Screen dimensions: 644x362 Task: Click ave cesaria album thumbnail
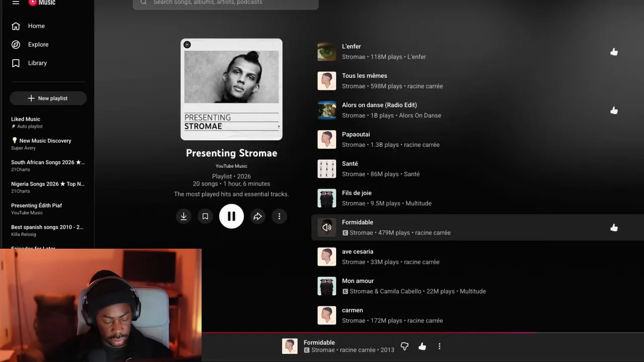point(327,257)
